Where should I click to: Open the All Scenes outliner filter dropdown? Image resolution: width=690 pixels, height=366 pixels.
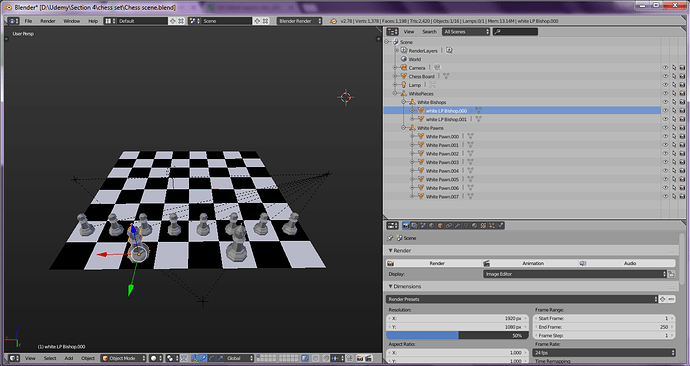[466, 32]
